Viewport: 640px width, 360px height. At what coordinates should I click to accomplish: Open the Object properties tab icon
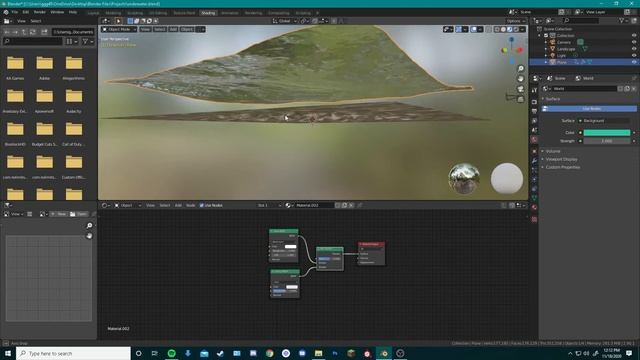(534, 151)
